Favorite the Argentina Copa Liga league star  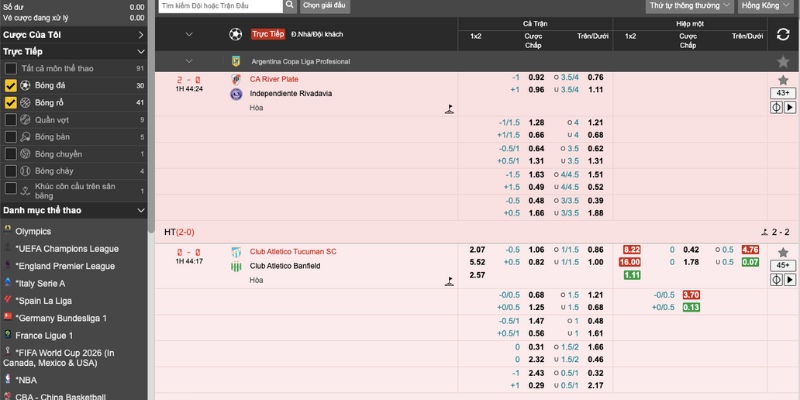pyautogui.click(x=782, y=61)
